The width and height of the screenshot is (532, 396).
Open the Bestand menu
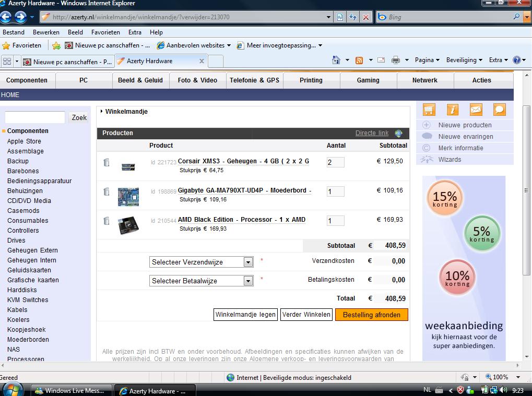(14, 32)
